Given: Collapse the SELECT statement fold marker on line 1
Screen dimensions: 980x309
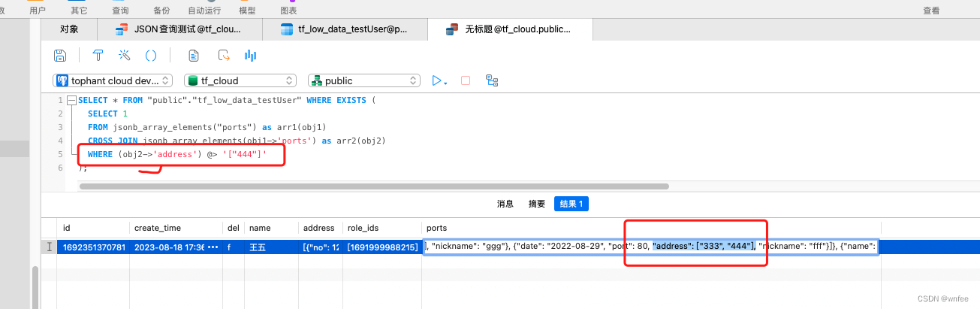Looking at the screenshot, I should [71, 100].
